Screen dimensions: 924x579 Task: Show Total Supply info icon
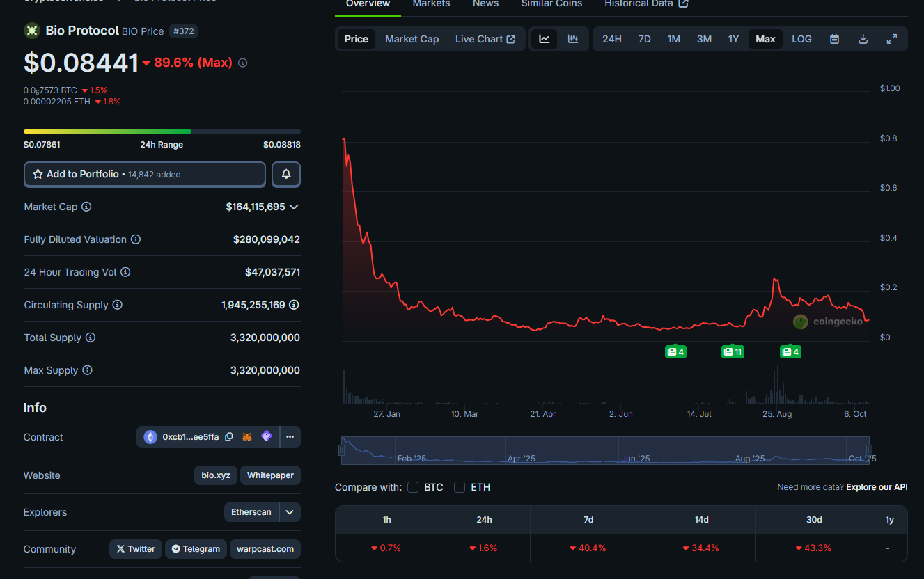tap(91, 338)
